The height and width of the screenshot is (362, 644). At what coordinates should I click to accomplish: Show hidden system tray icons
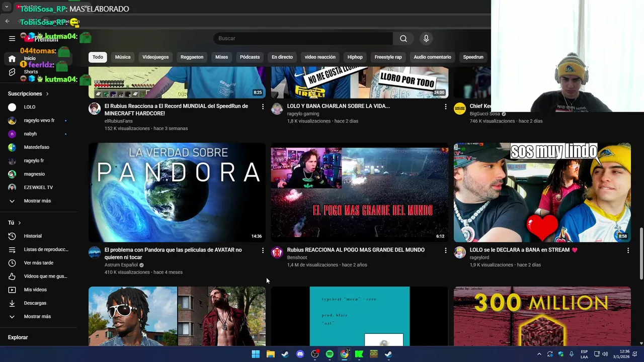(x=539, y=354)
